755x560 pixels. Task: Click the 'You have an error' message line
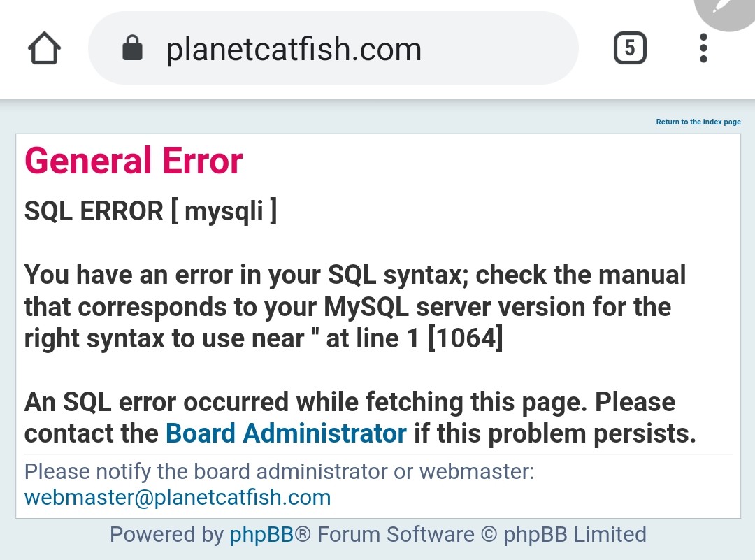(x=355, y=275)
